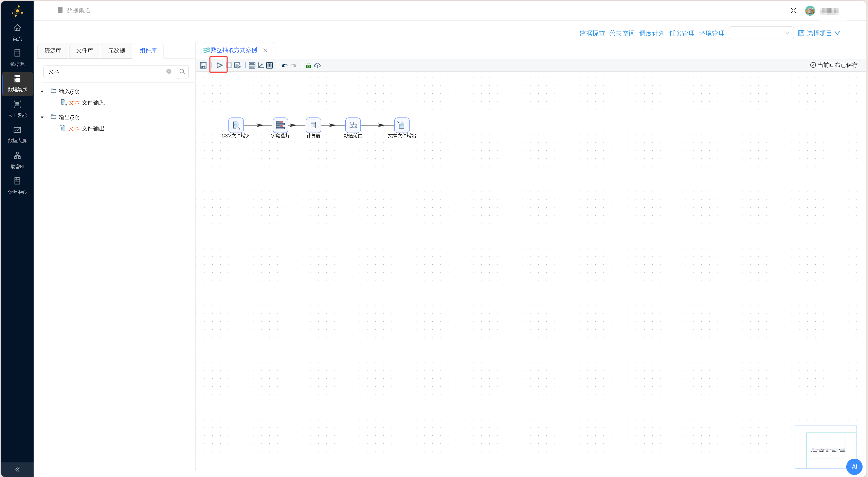Select the 数值范围 node on canvas
This screenshot has height=477, width=868.
(353, 125)
